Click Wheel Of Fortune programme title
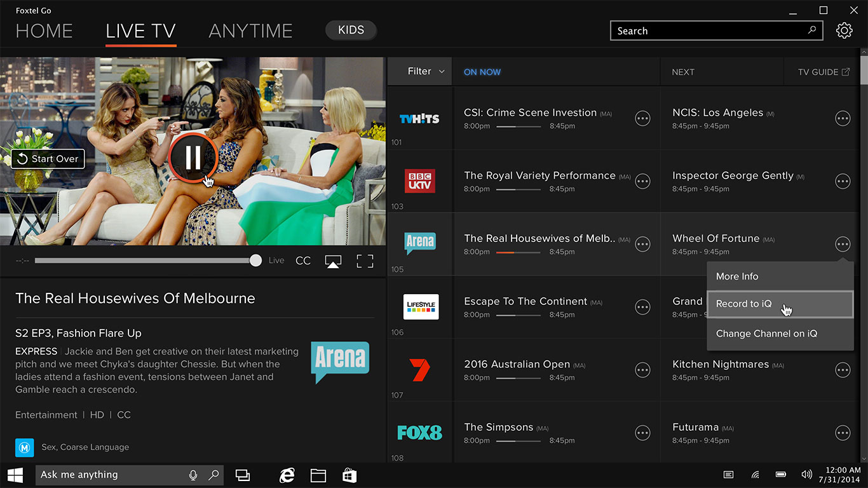The height and width of the screenshot is (488, 868). (716, 238)
